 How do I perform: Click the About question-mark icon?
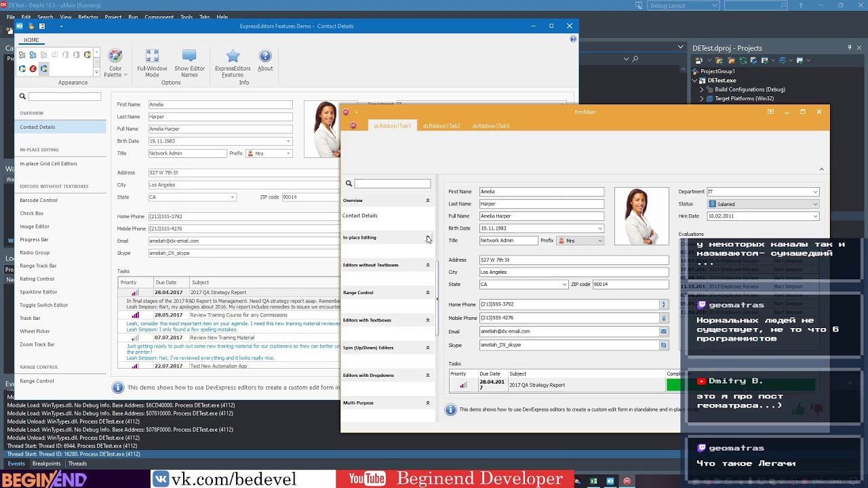tap(265, 56)
